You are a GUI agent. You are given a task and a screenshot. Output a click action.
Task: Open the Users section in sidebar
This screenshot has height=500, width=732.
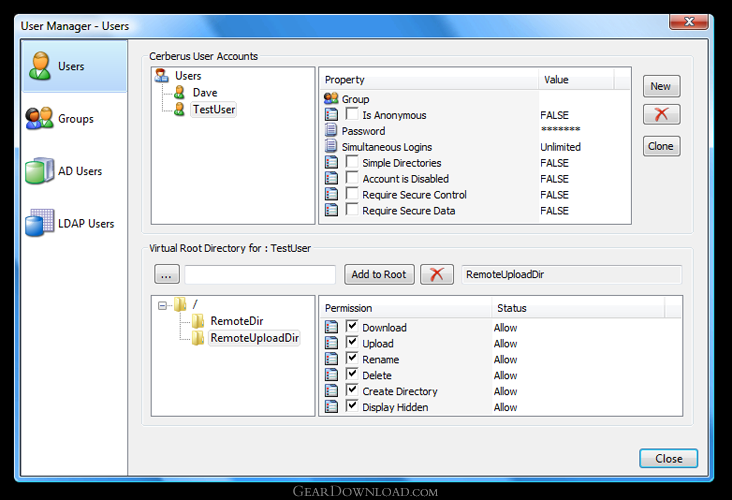pos(74,66)
